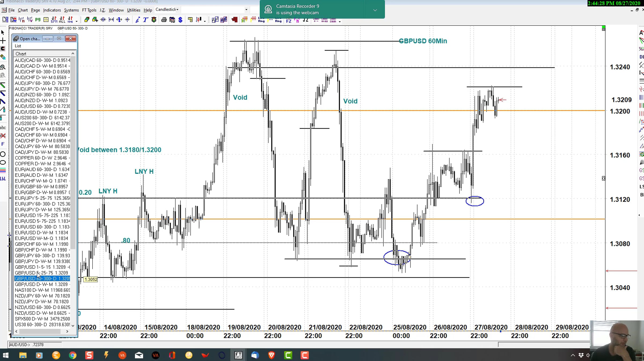Toggle the Live Rng indicator button
The width and height of the screenshot is (644, 361).
[261, 20]
